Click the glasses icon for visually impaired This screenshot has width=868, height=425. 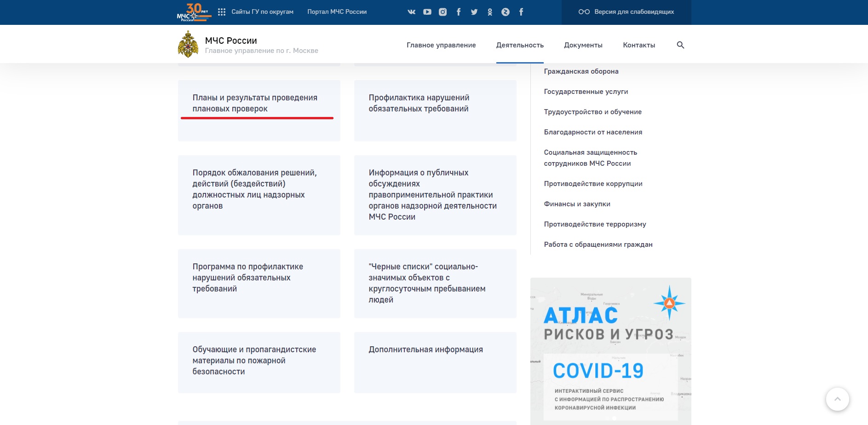click(x=584, y=12)
